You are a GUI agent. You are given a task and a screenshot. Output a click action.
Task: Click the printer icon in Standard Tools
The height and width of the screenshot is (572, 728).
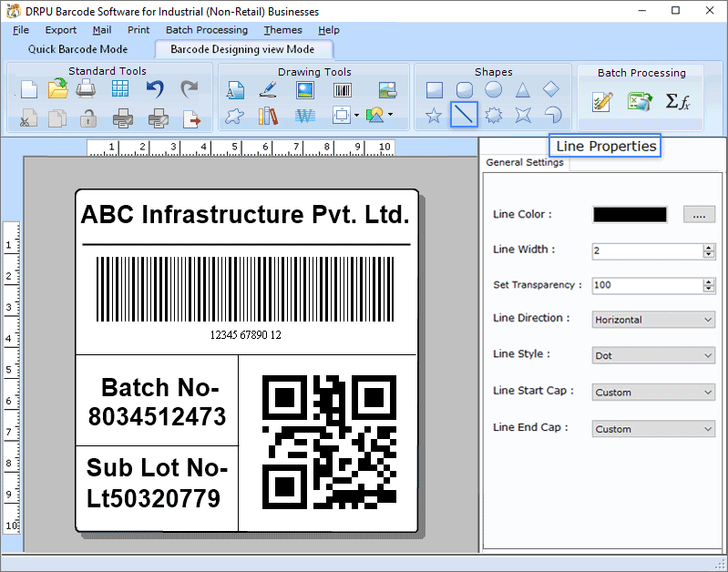pyautogui.click(x=86, y=88)
